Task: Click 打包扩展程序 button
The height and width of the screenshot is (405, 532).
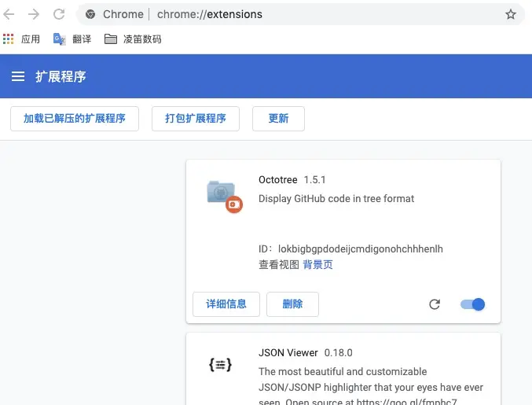Action: 196,119
